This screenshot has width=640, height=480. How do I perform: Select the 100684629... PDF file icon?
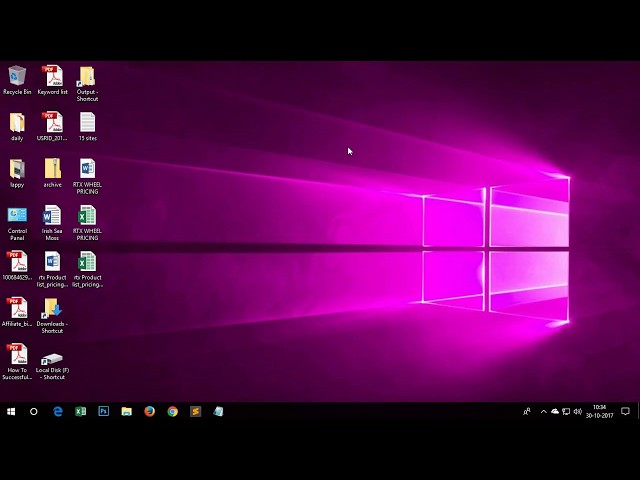(17, 266)
